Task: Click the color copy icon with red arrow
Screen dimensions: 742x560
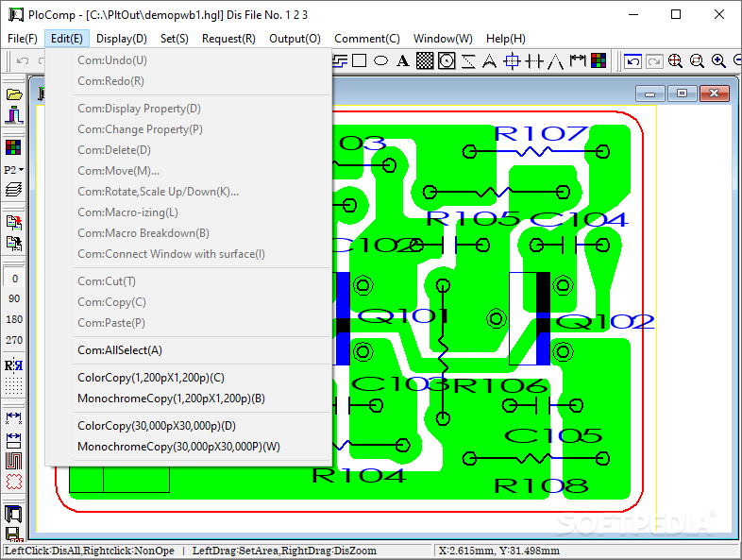Action: pos(14,222)
